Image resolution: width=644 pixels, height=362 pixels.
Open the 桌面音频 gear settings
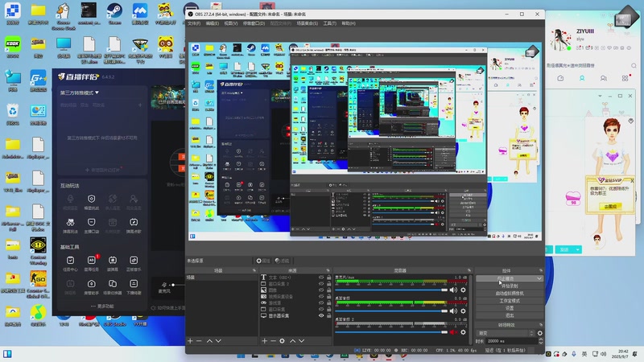pos(464,311)
